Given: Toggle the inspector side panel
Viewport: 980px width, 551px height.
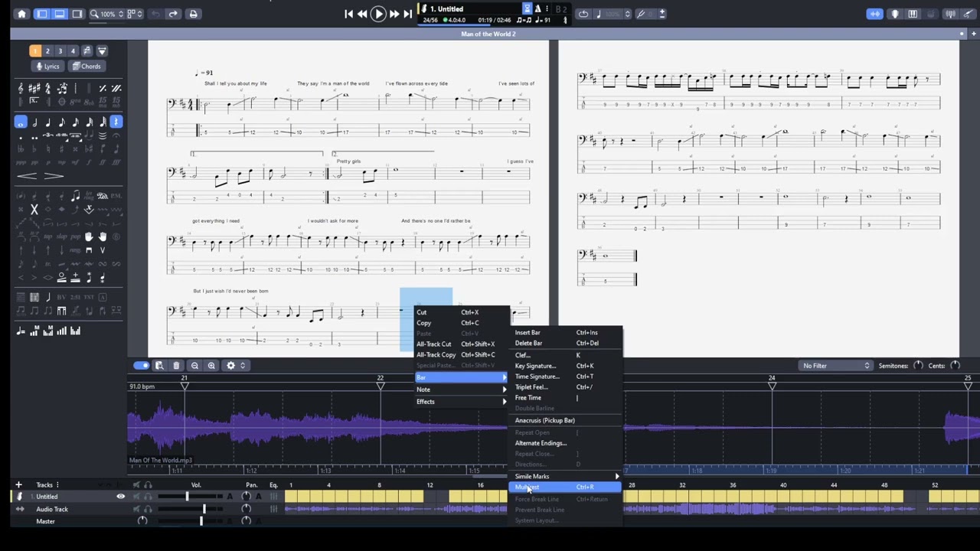Looking at the screenshot, I should pos(77,14).
